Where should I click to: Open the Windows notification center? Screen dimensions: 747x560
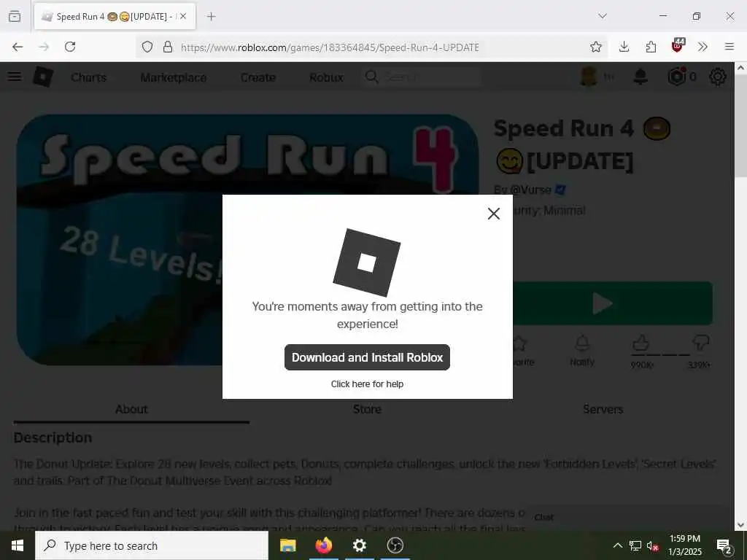pyautogui.click(x=724, y=545)
